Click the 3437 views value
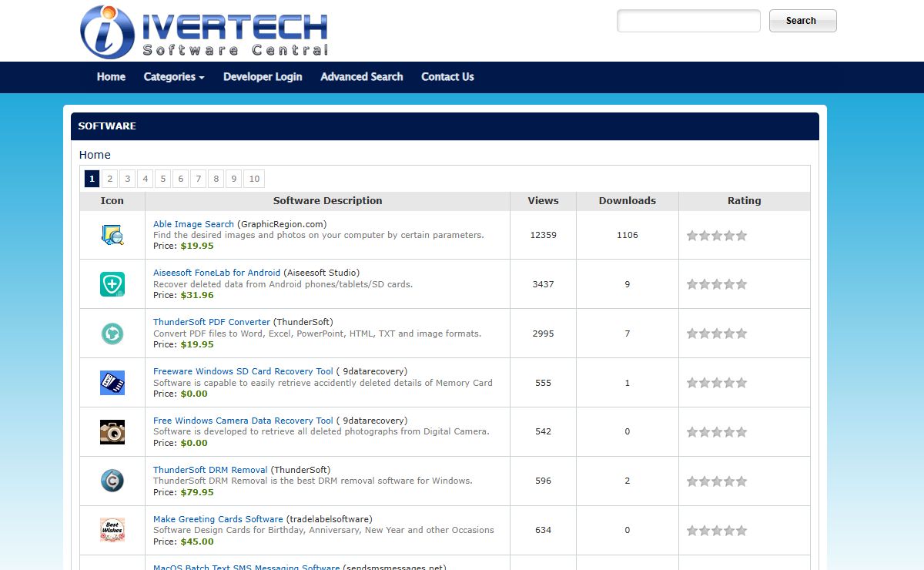This screenshot has width=924, height=570. (543, 284)
